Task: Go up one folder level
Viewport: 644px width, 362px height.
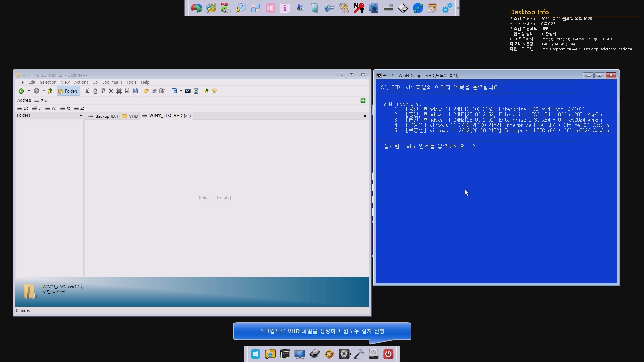Action: click(x=50, y=91)
